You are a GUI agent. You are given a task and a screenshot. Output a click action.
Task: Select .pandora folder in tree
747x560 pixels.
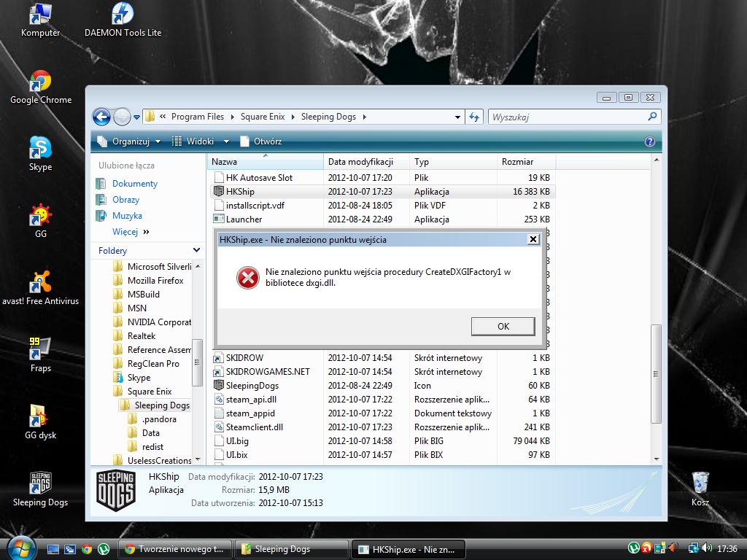159,419
